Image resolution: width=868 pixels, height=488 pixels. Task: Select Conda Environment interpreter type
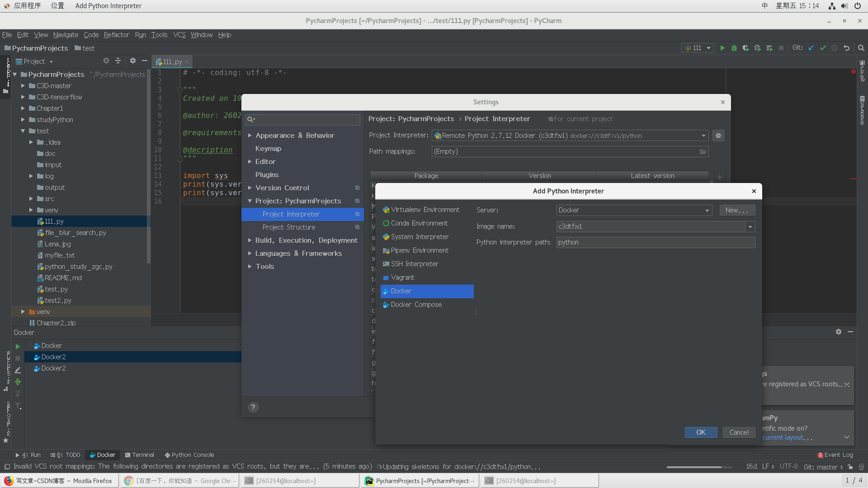point(419,223)
